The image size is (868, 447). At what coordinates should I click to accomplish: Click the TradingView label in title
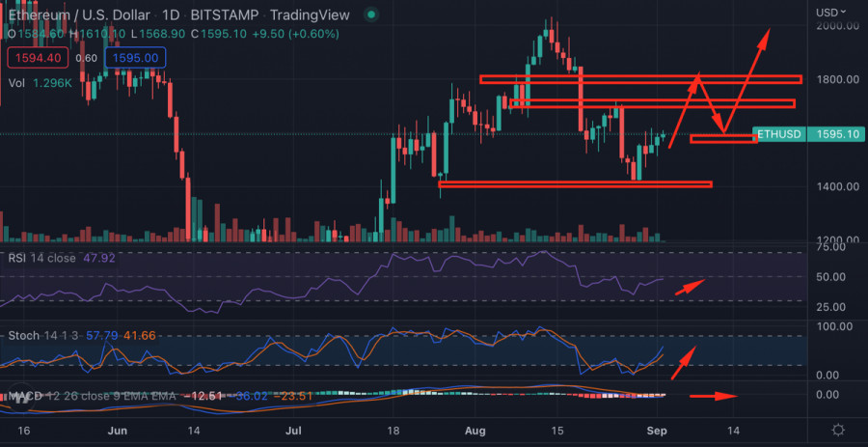pos(310,14)
